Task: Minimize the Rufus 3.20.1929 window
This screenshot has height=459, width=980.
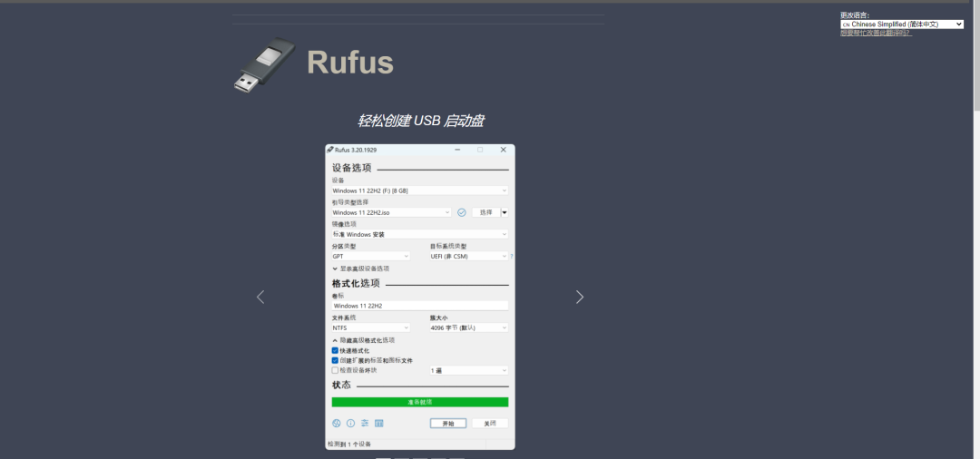Action: (x=457, y=150)
